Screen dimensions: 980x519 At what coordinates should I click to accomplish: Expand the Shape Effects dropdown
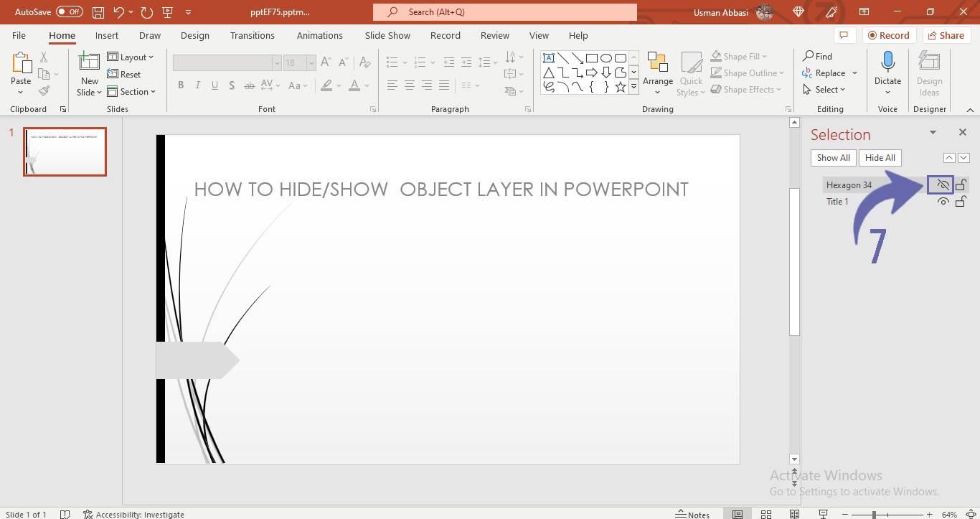pyautogui.click(x=779, y=90)
